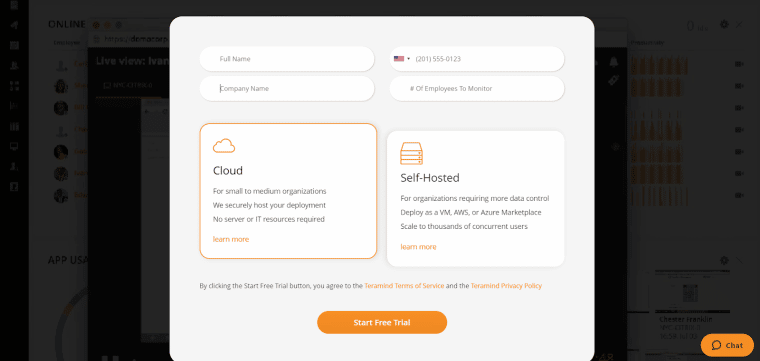
Task: Click 'Deploy as a VM, AWS, or Azure Marketplace' text
Action: [x=471, y=212]
